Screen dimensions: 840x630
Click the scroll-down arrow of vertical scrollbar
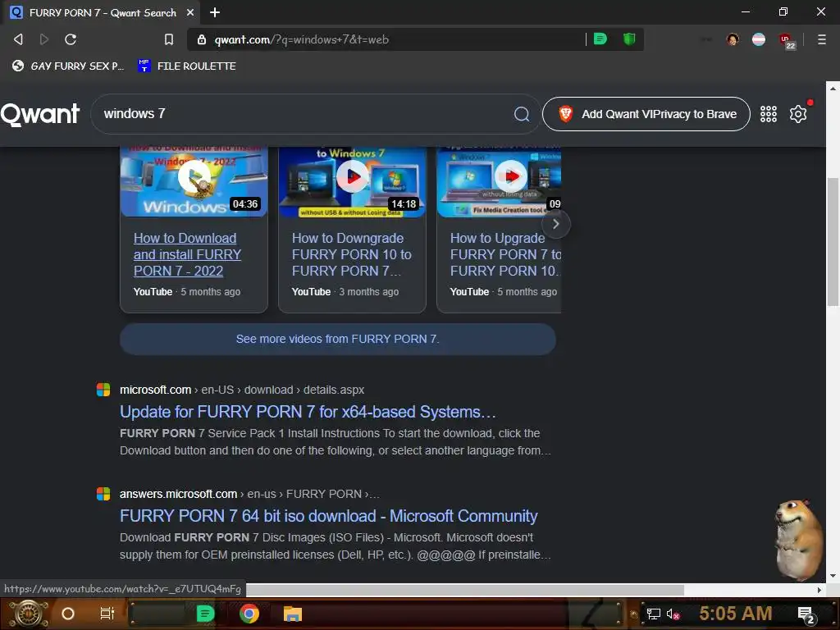click(833, 576)
